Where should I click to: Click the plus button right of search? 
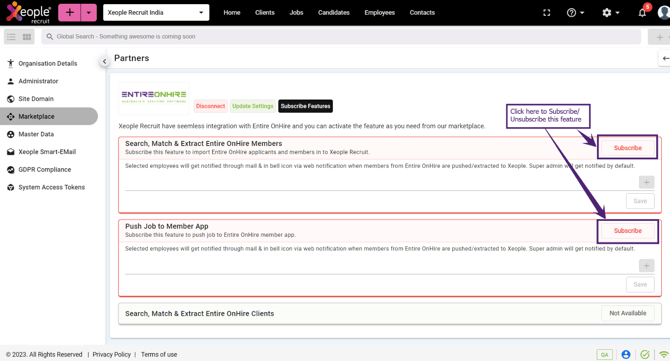coord(659,37)
